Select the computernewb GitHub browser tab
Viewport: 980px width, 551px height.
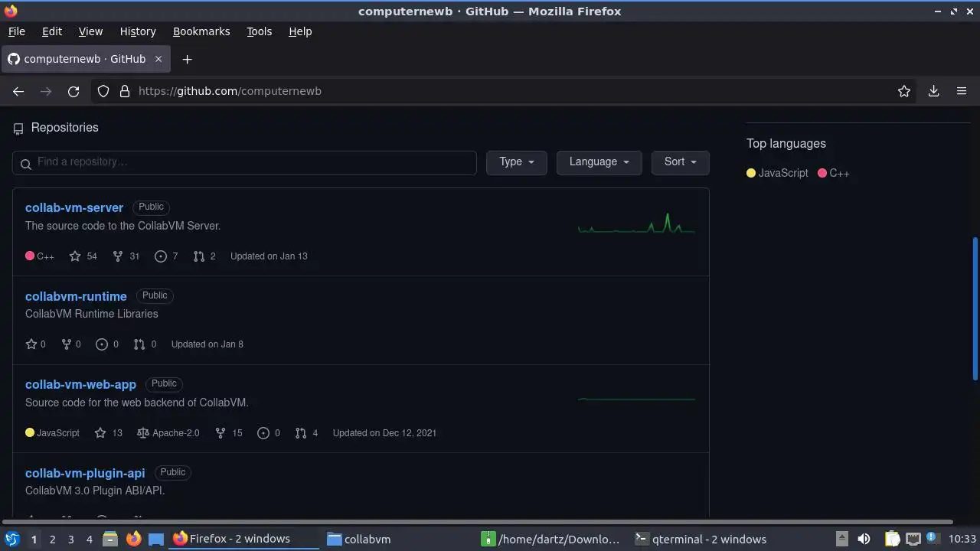(x=85, y=59)
